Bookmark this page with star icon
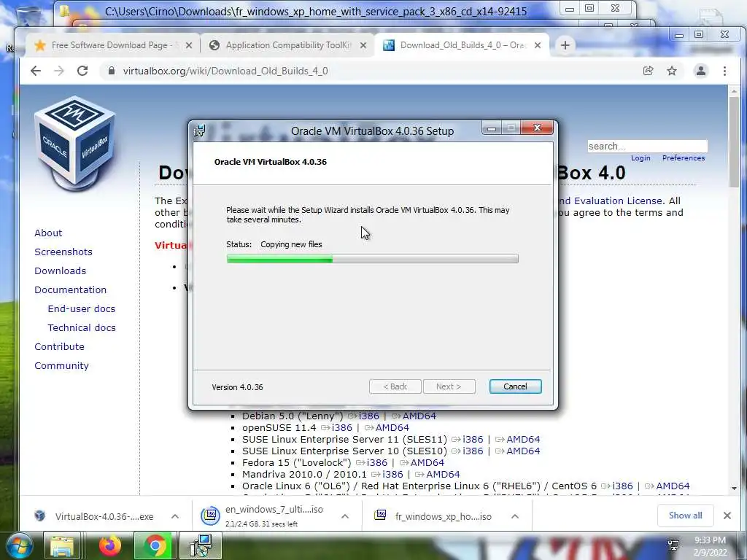Screen dimensions: 747x560 (x=672, y=71)
